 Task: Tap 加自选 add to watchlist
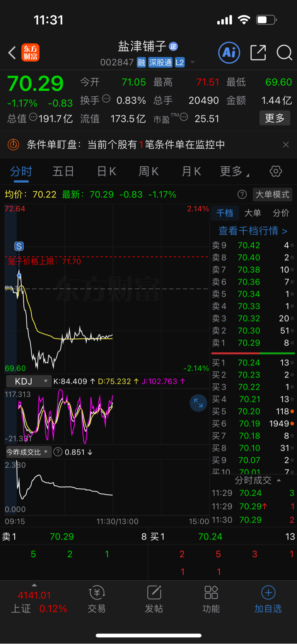(x=268, y=599)
